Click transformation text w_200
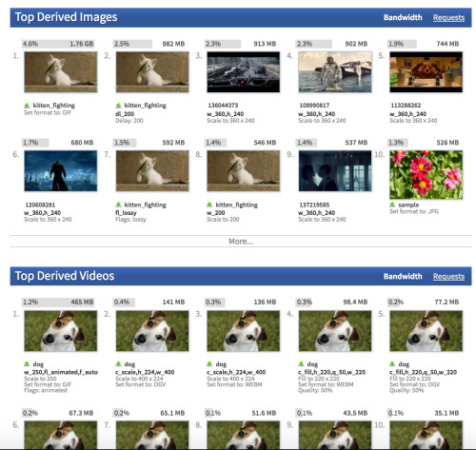 click(216, 212)
